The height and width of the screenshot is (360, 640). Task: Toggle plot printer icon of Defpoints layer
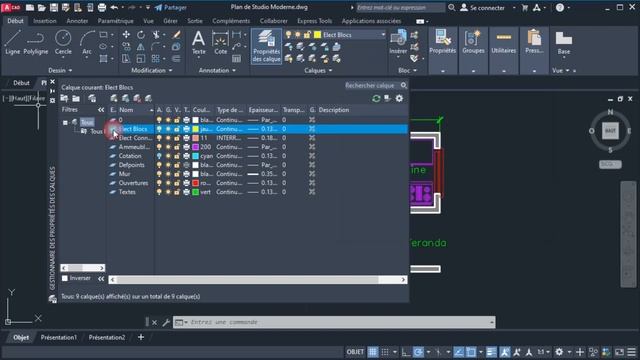(x=186, y=165)
